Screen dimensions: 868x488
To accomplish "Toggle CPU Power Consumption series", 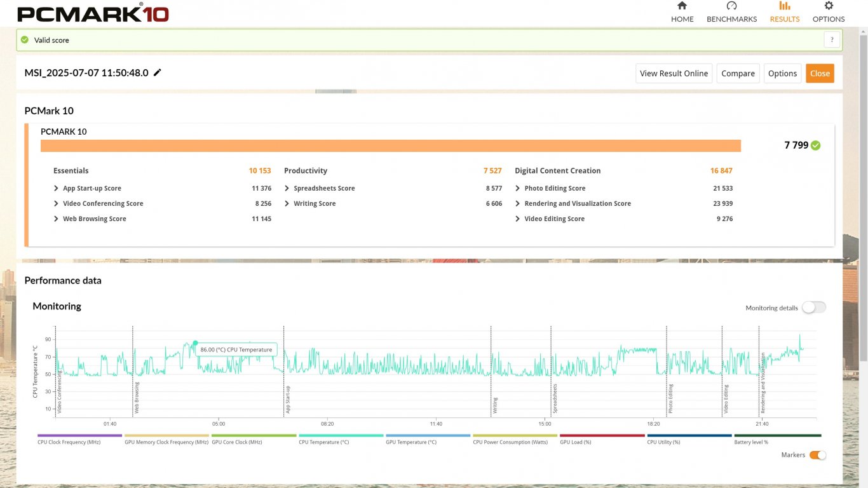I will [515, 440].
